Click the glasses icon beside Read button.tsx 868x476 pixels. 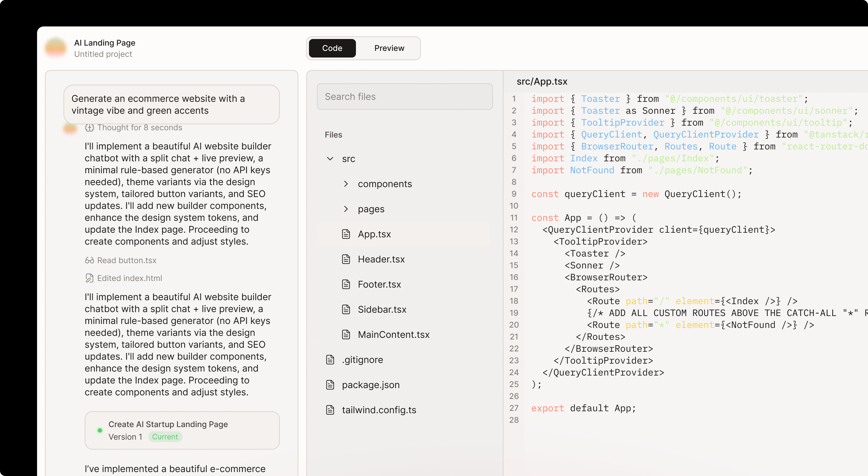coord(89,260)
